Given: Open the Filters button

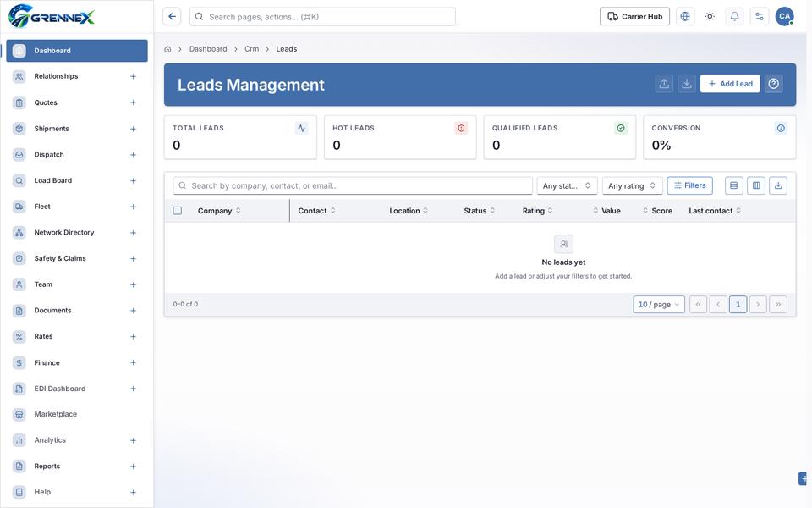Looking at the screenshot, I should 690,185.
